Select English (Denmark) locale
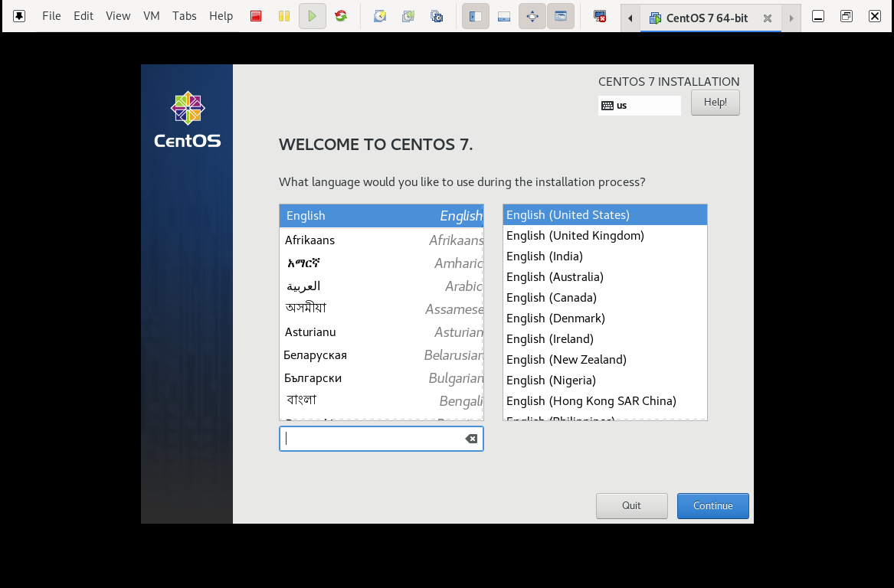 605,318
